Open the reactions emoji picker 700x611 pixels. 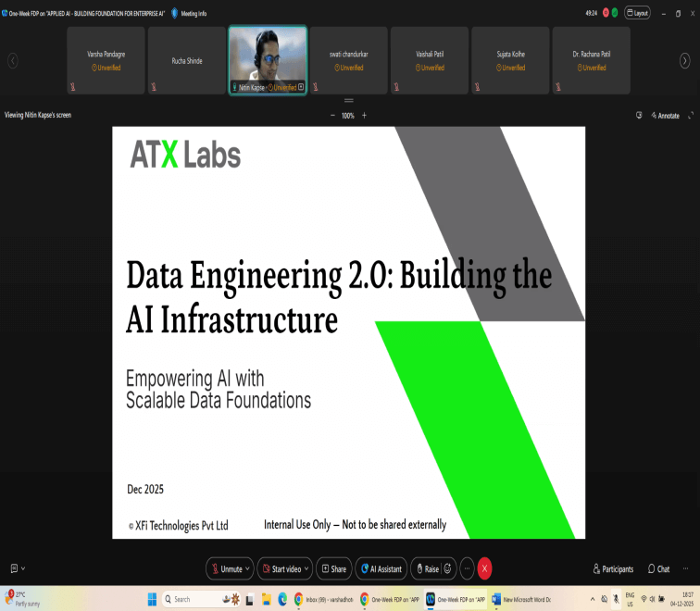(448, 568)
